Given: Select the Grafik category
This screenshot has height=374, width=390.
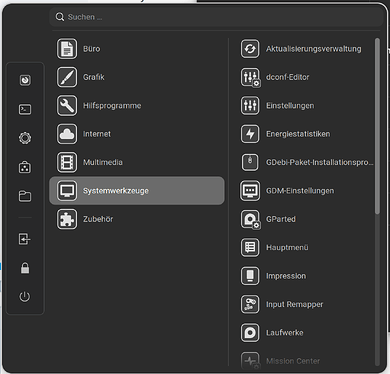Looking at the screenshot, I should 137,77.
